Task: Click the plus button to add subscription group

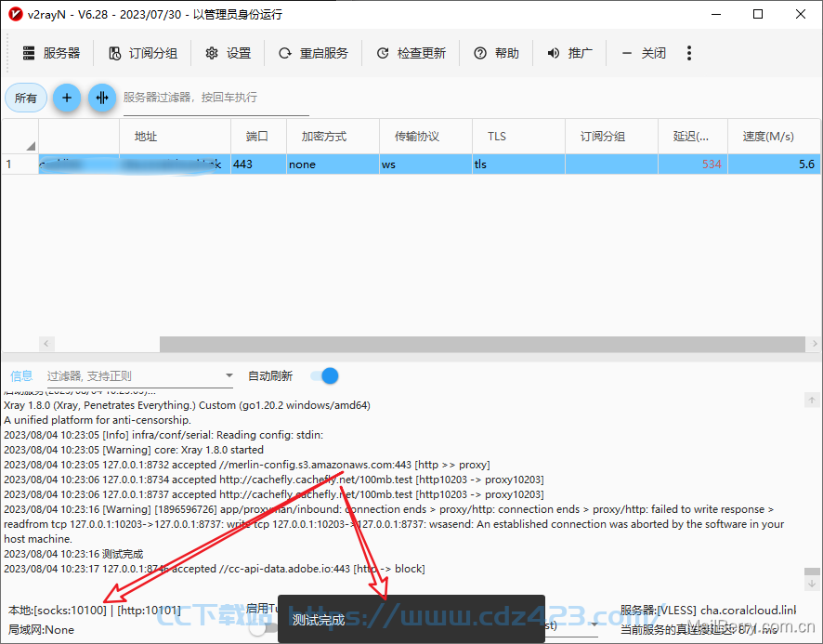Action: (67, 98)
